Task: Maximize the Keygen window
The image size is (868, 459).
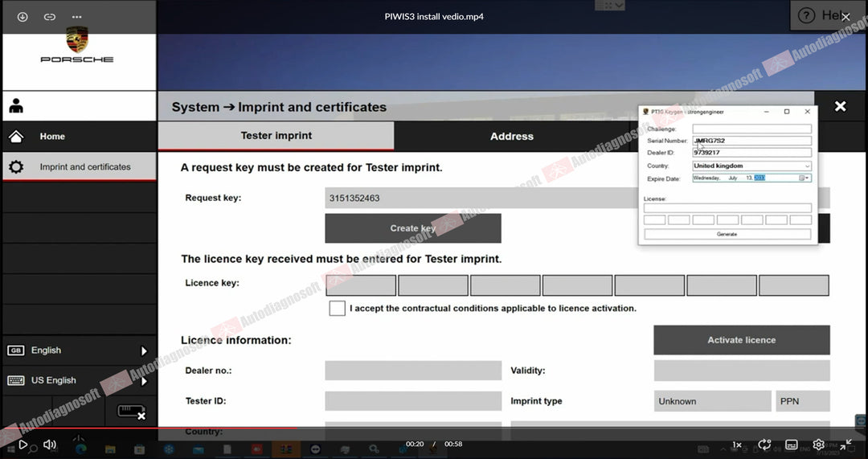Action: (x=787, y=112)
